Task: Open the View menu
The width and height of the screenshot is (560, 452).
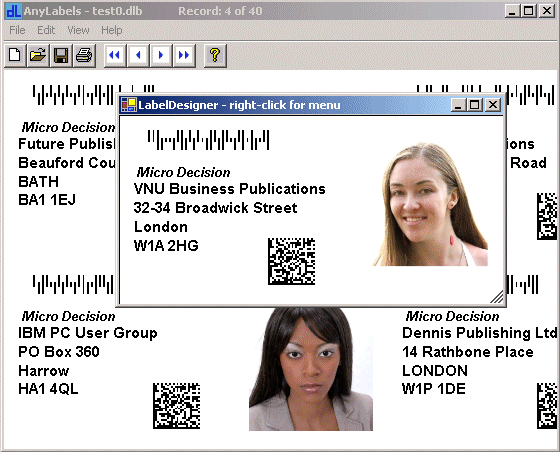Action: [78, 30]
